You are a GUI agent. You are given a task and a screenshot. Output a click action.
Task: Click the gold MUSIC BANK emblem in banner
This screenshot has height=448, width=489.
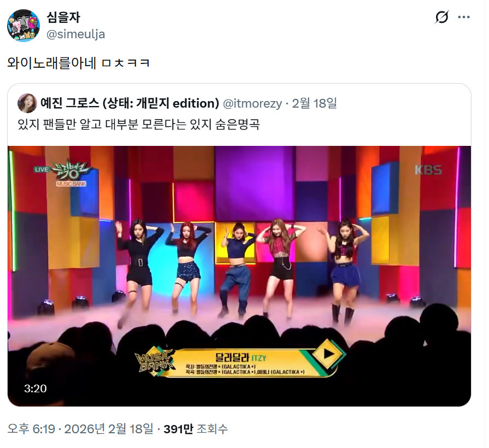click(155, 362)
